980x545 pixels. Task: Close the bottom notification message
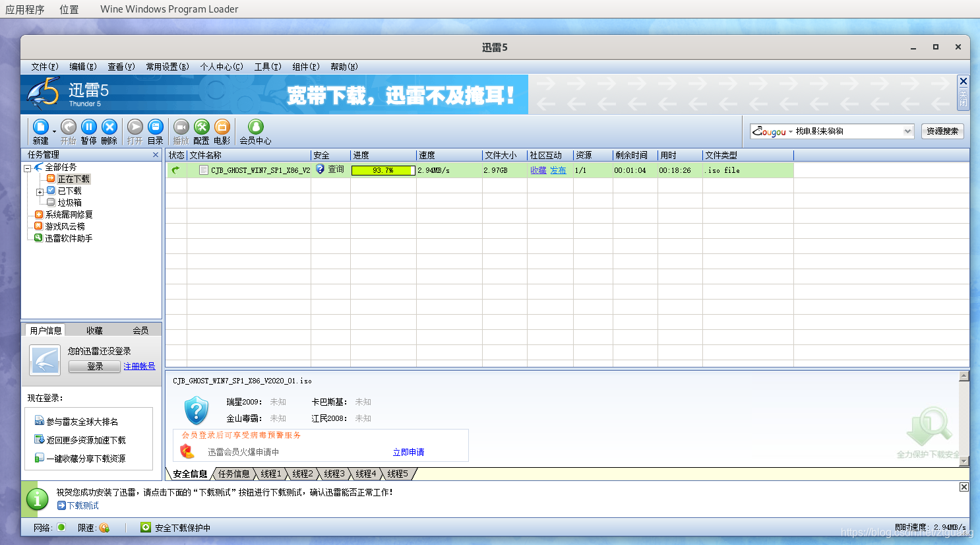pyautogui.click(x=964, y=487)
